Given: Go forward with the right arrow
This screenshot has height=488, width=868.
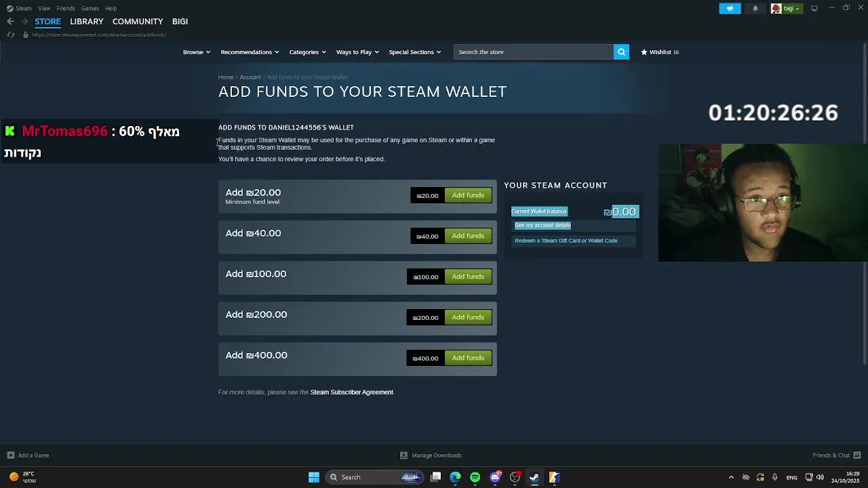Looking at the screenshot, I should (x=24, y=22).
